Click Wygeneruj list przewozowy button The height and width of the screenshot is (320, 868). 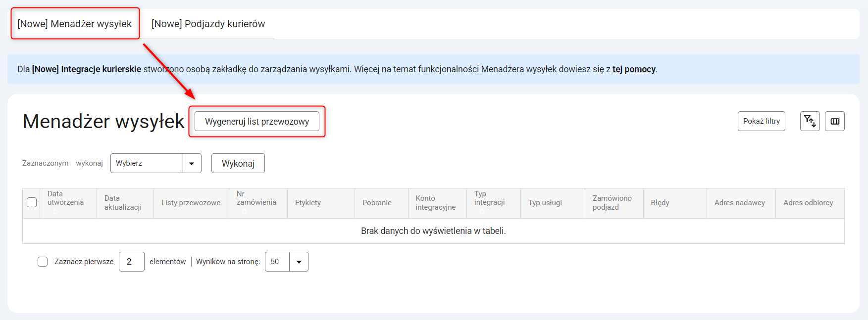click(257, 121)
